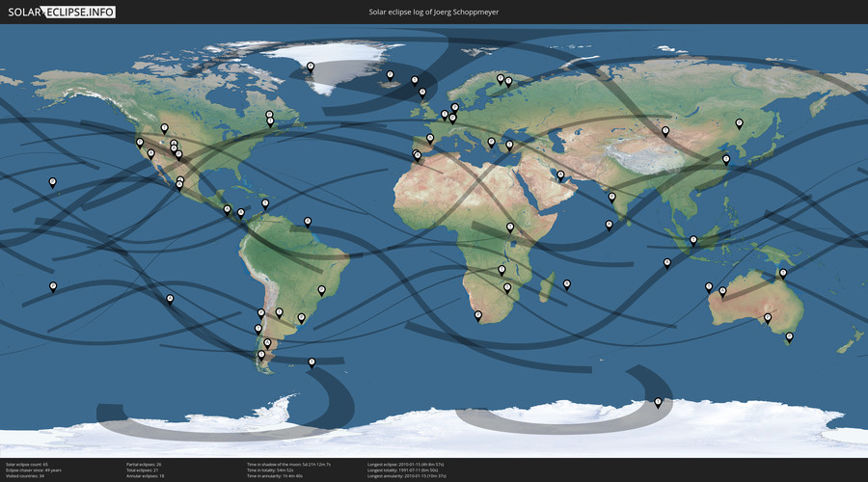Select the eclipse marker on Iceland
Screen dimensions: 868x482
pos(390,75)
